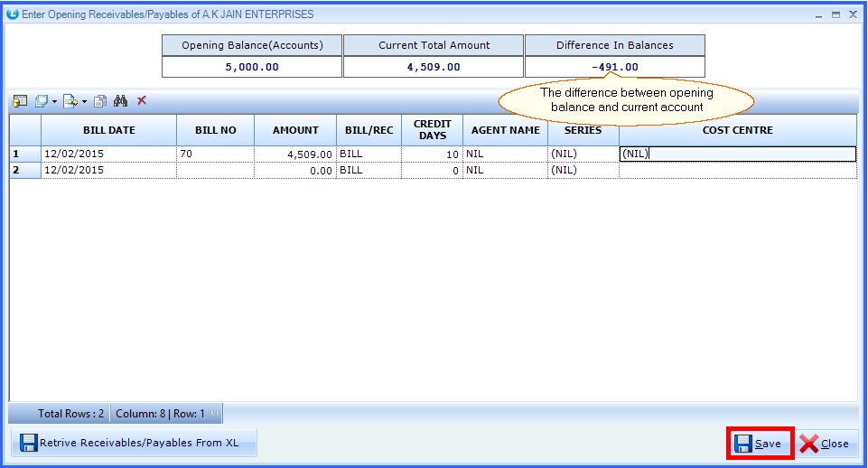Expand dropdown arrow next to export icon
Image resolution: width=868 pixels, height=468 pixels.
[84, 101]
